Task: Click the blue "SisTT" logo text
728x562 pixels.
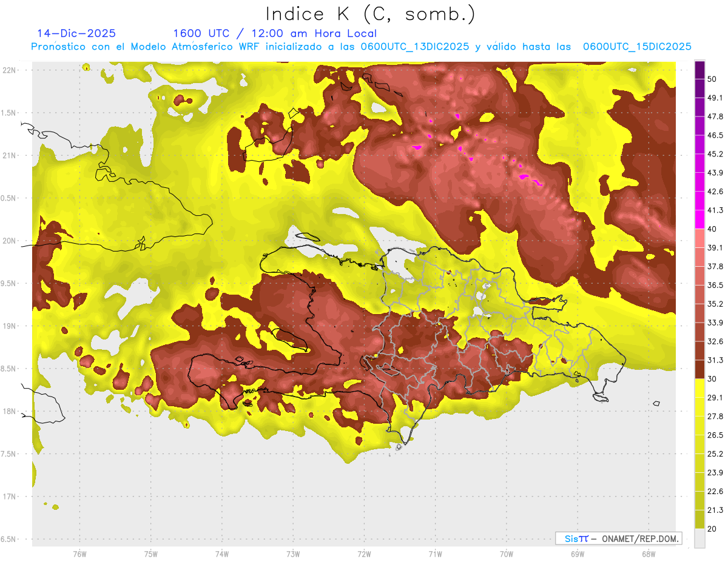Action: tap(576, 538)
